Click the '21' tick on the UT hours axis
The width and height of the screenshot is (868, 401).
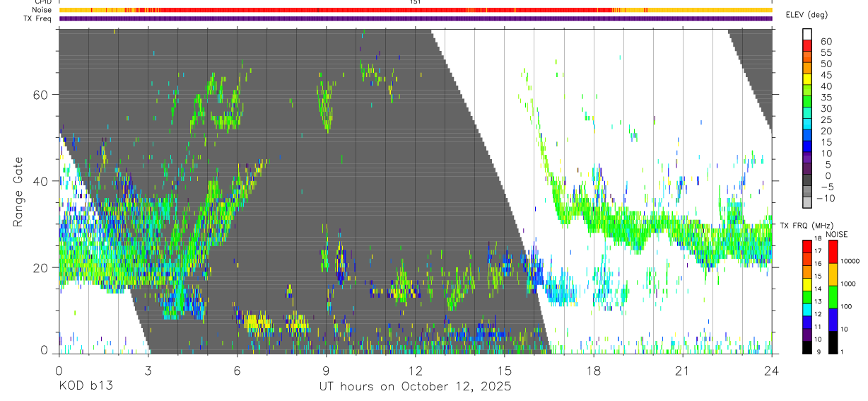click(x=683, y=371)
